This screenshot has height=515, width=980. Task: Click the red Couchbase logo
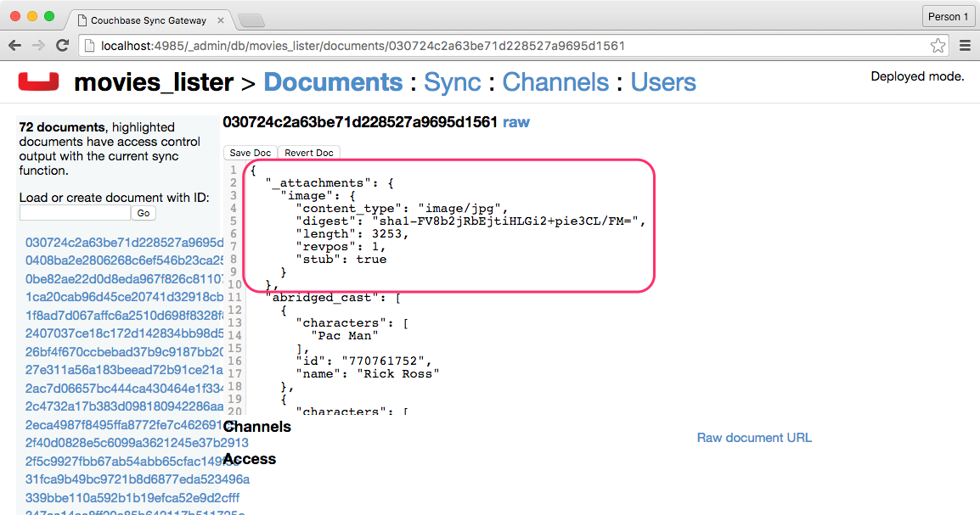click(x=38, y=81)
